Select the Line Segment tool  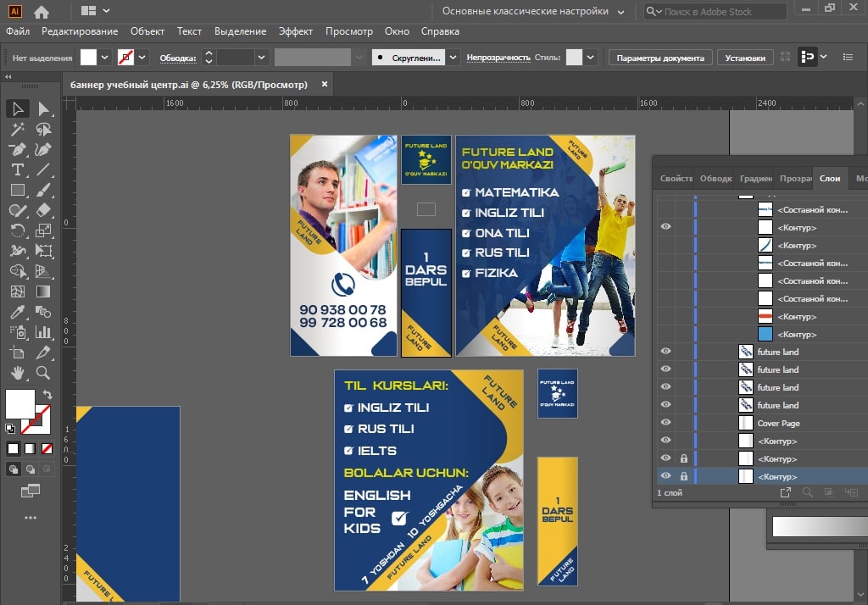click(43, 170)
